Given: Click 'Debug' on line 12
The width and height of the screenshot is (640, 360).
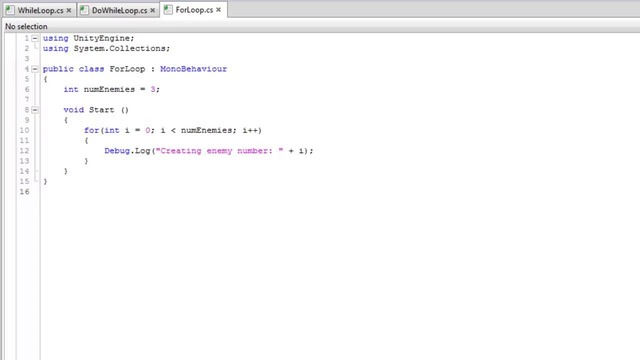Looking at the screenshot, I should (x=117, y=151).
